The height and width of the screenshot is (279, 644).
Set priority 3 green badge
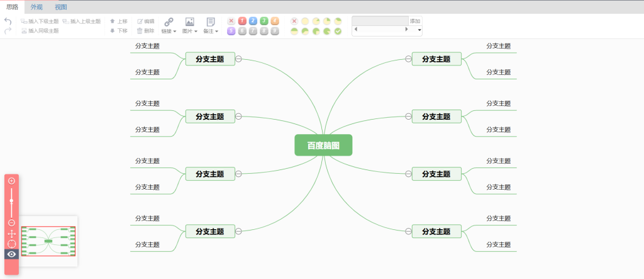264,21
